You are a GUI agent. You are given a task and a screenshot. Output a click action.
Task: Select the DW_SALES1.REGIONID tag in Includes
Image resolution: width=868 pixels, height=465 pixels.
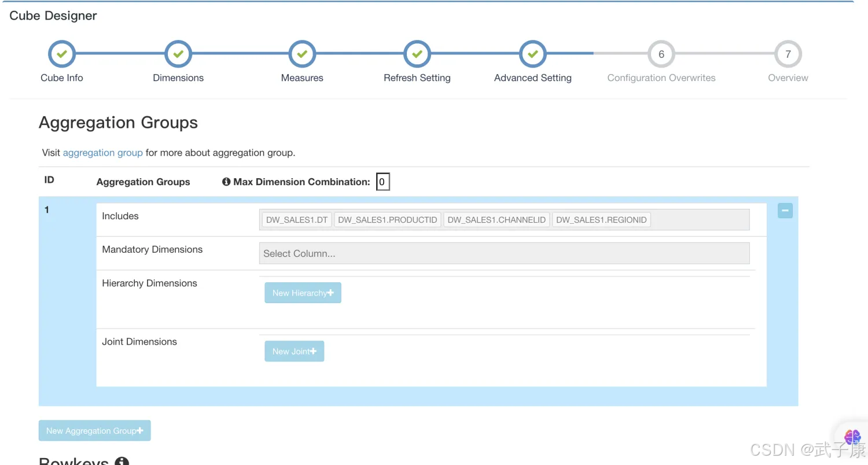pyautogui.click(x=601, y=220)
